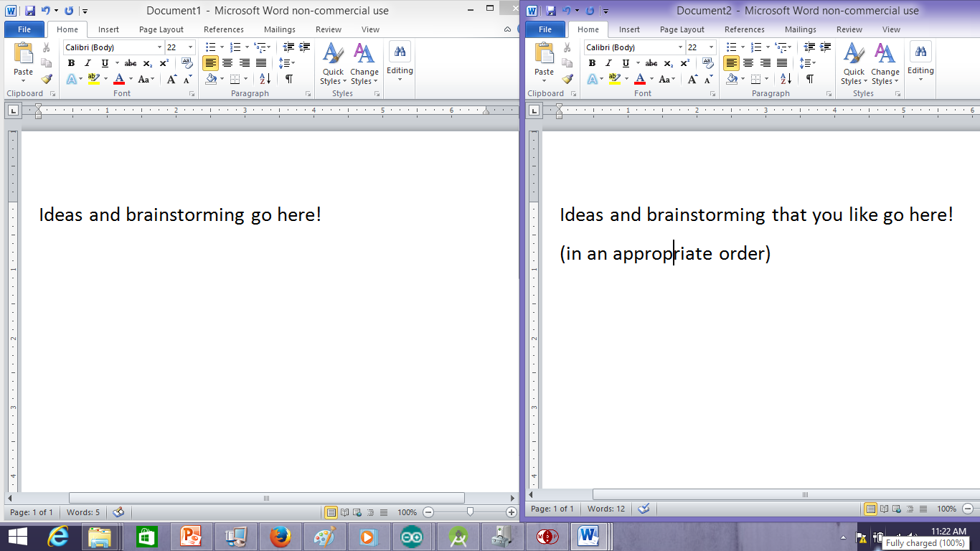Switch to References tab in Document2
980x551 pixels.
pos(745,29)
